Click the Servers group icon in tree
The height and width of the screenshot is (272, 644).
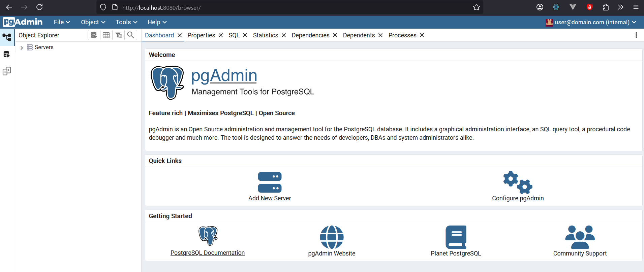(x=30, y=47)
